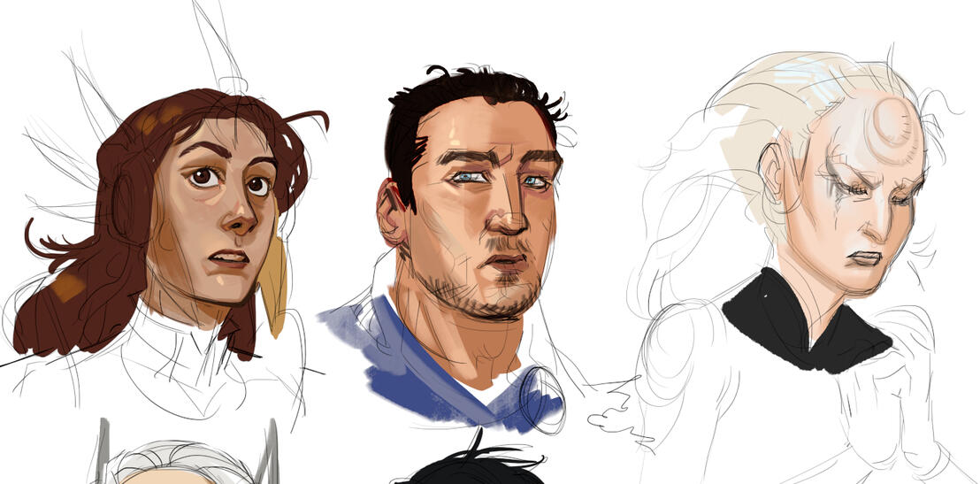This screenshot has height=484, width=980.
Task: Click the brown-haired woman's lips
Action: 229,258
